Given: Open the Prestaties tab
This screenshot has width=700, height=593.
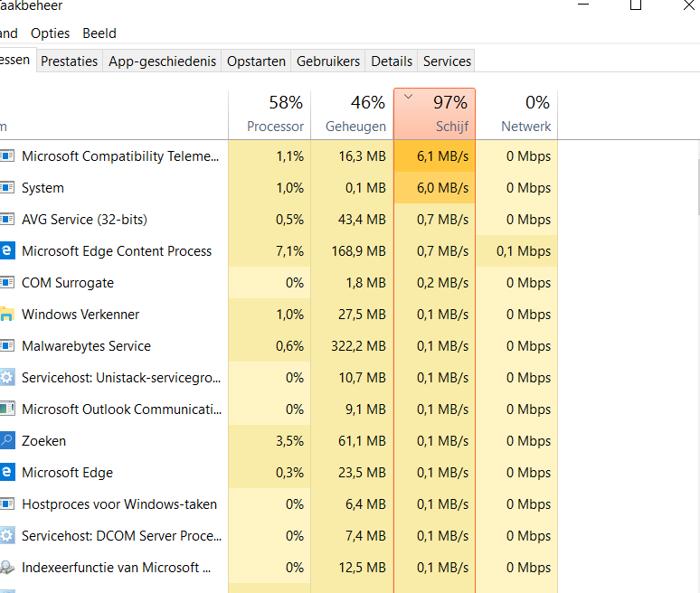Looking at the screenshot, I should pos(70,61).
